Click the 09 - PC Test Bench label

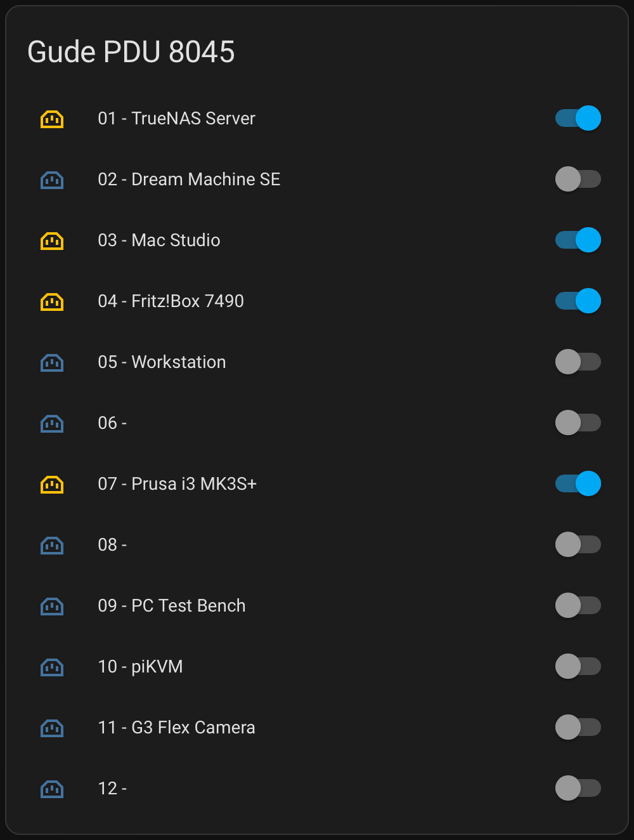(x=172, y=605)
